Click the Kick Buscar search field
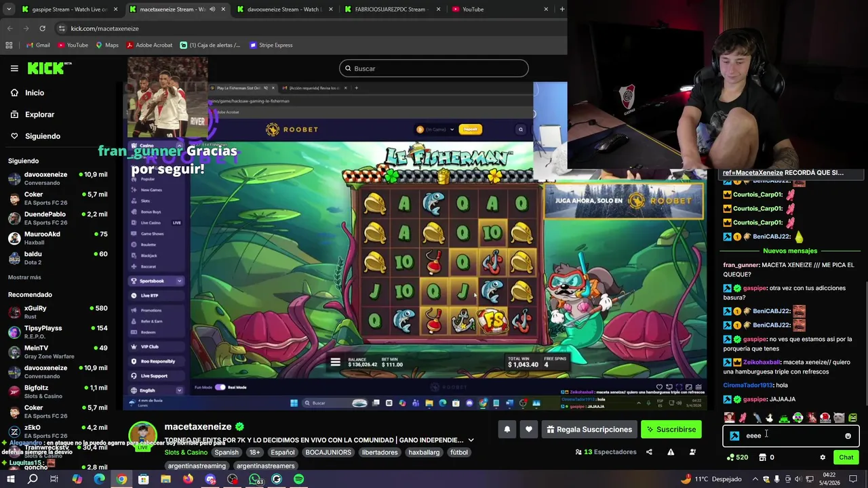This screenshot has height=488, width=868. [x=434, y=68]
